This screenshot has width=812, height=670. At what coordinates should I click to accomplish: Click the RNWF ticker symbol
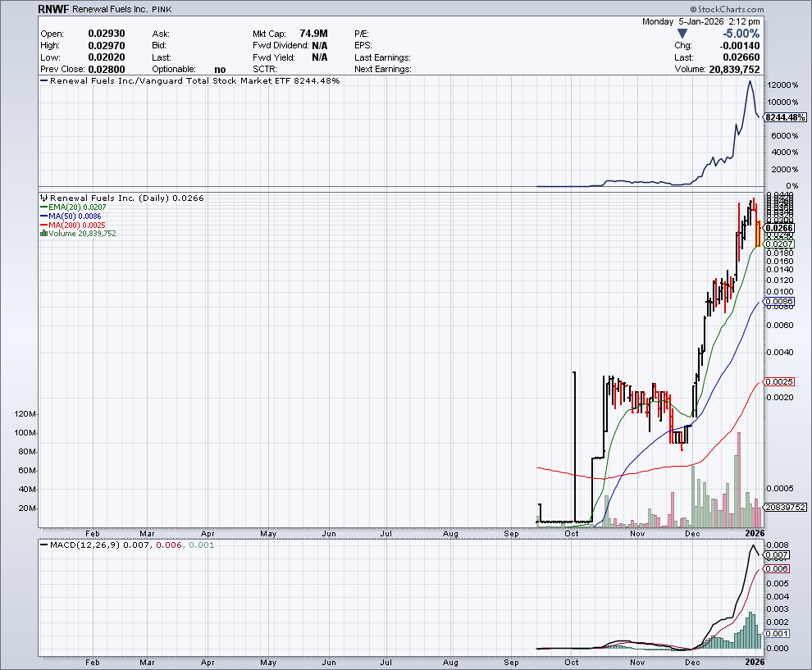point(53,9)
